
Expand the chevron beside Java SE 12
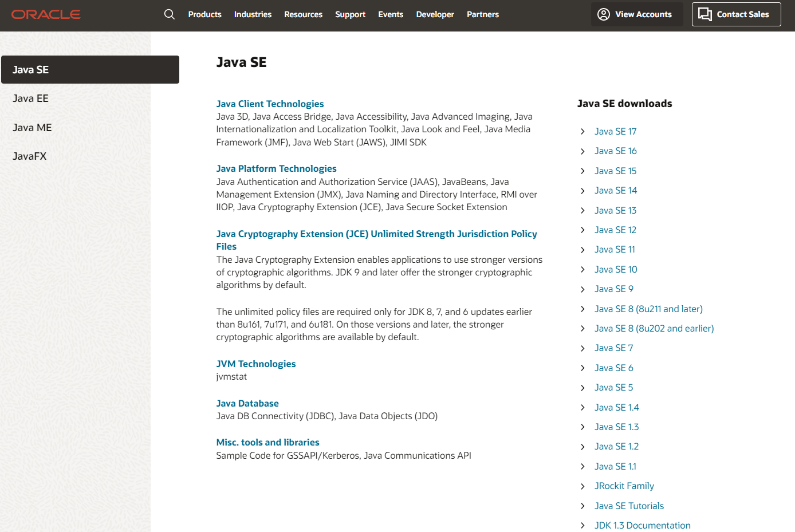click(583, 230)
